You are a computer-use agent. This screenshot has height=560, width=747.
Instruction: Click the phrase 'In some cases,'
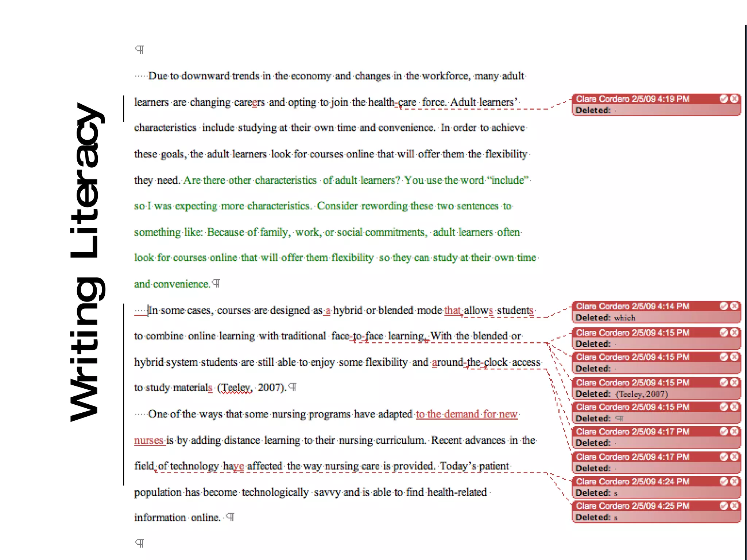tap(181, 311)
